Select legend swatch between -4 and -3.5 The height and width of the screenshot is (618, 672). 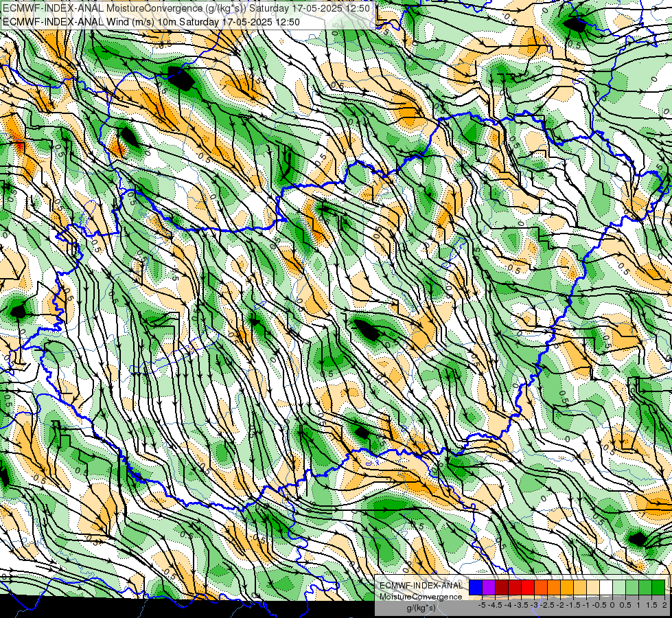coord(515,588)
